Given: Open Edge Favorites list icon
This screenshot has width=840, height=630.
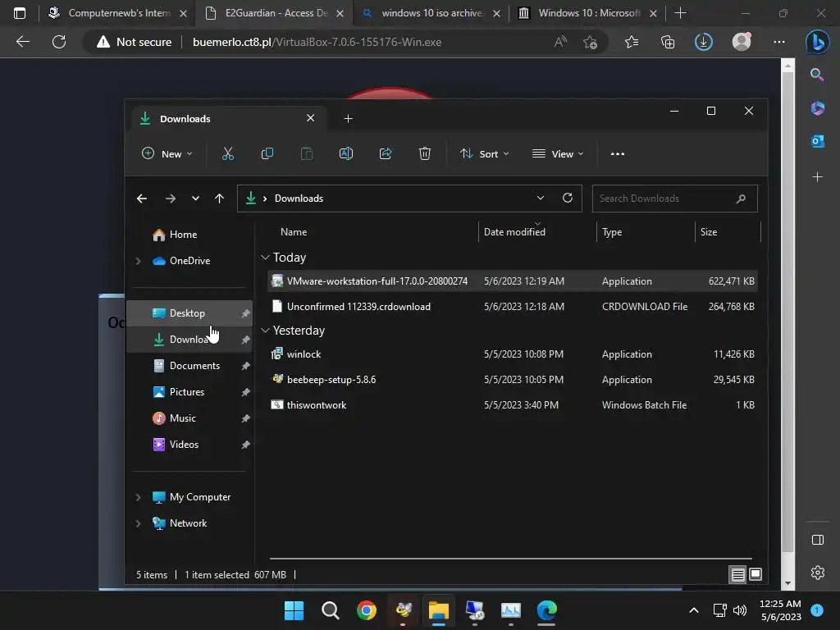Looking at the screenshot, I should 632,42.
